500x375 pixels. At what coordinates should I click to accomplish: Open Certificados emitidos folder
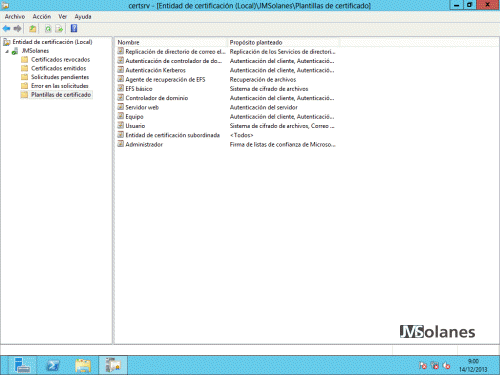click(58, 68)
